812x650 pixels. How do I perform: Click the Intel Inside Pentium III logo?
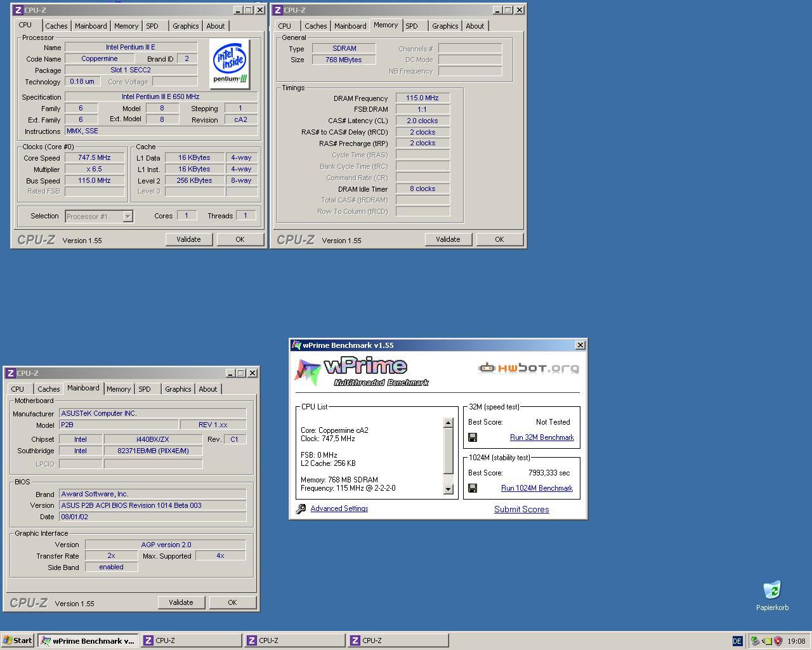coord(230,64)
